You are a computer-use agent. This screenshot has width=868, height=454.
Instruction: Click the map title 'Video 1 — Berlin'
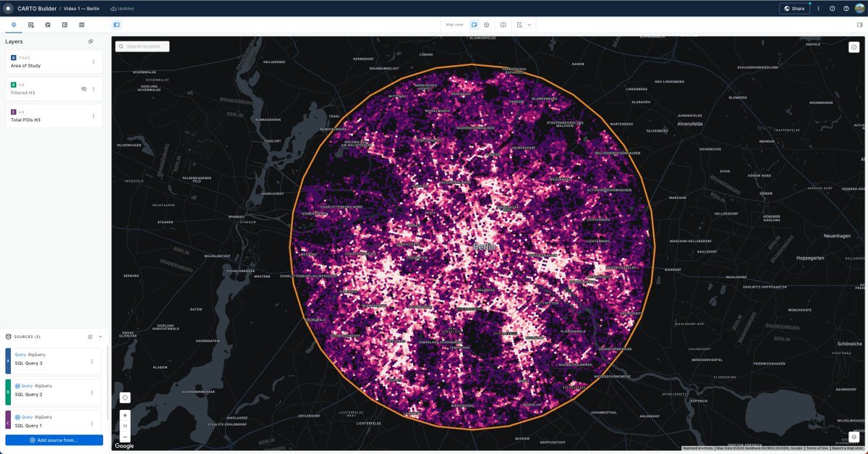point(81,9)
